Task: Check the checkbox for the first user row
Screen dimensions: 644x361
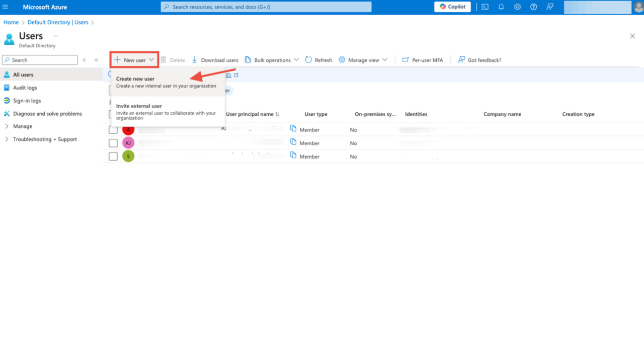Action: coord(113,129)
